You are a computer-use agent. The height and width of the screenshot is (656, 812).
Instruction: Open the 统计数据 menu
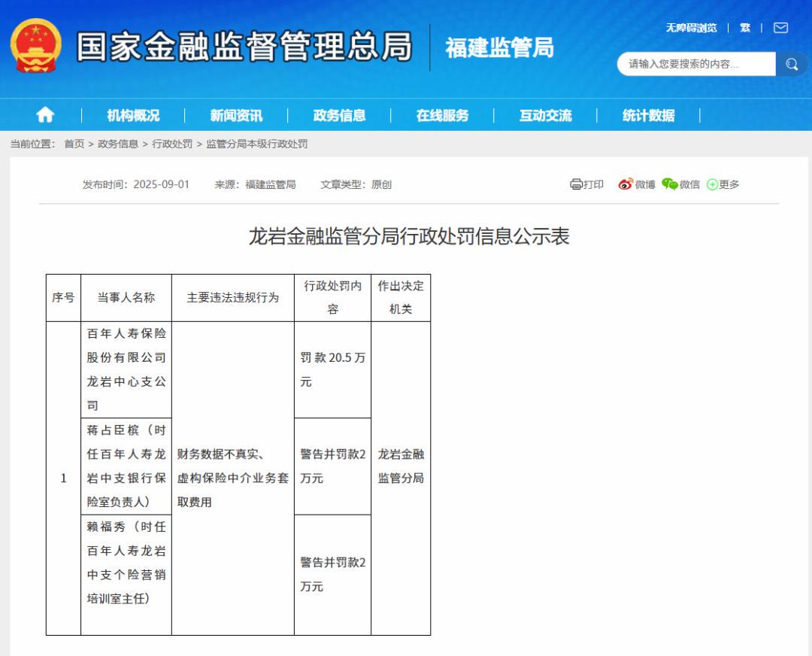click(x=648, y=115)
